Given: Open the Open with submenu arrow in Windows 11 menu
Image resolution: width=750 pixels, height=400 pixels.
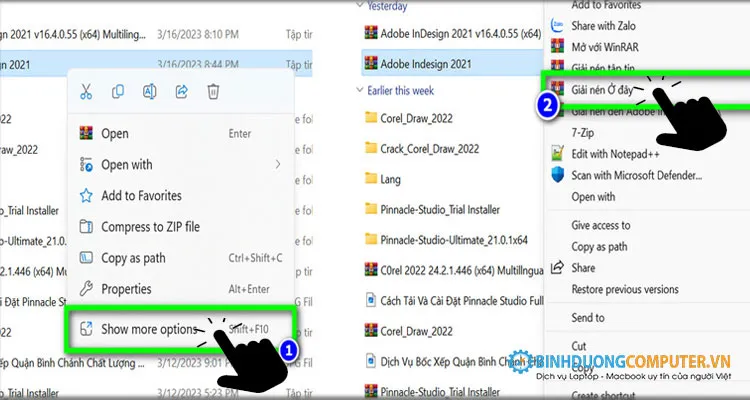Looking at the screenshot, I should point(278,165).
